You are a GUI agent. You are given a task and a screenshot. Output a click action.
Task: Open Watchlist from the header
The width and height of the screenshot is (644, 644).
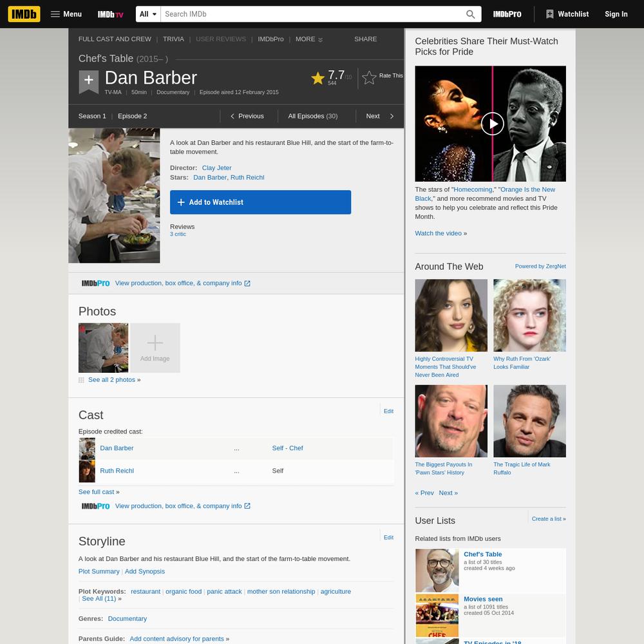[567, 14]
